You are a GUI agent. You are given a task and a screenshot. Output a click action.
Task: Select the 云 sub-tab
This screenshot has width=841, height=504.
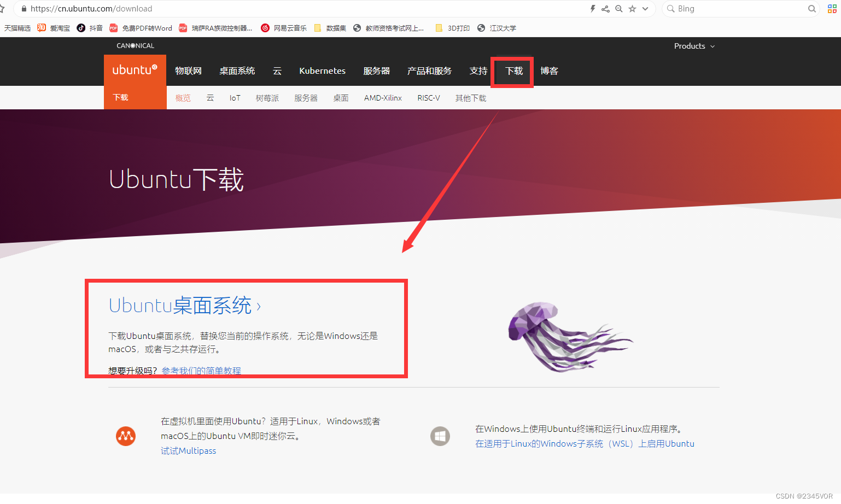point(210,98)
